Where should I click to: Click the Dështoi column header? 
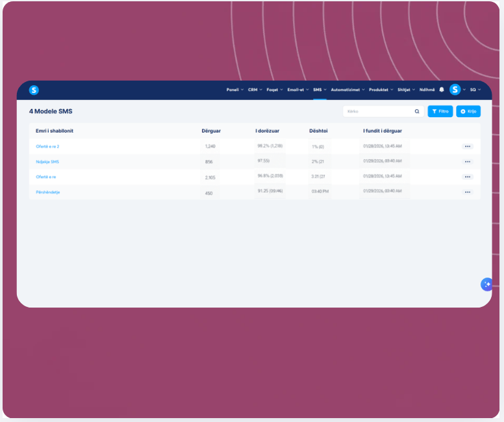click(x=318, y=131)
